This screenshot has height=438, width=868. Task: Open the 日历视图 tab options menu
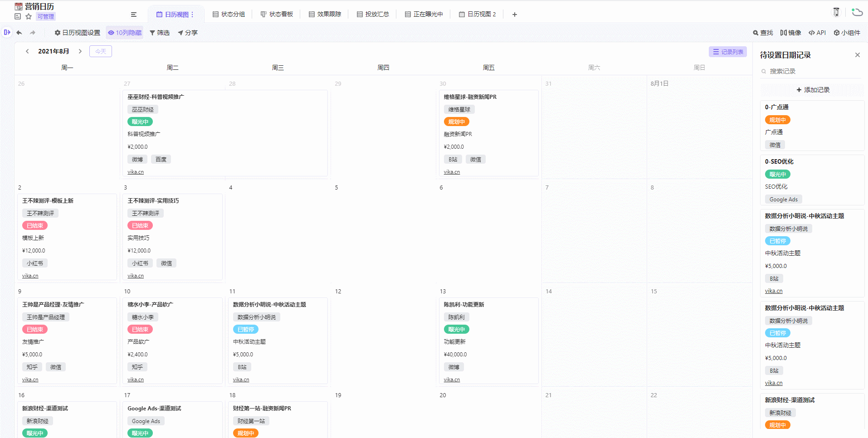(x=192, y=15)
